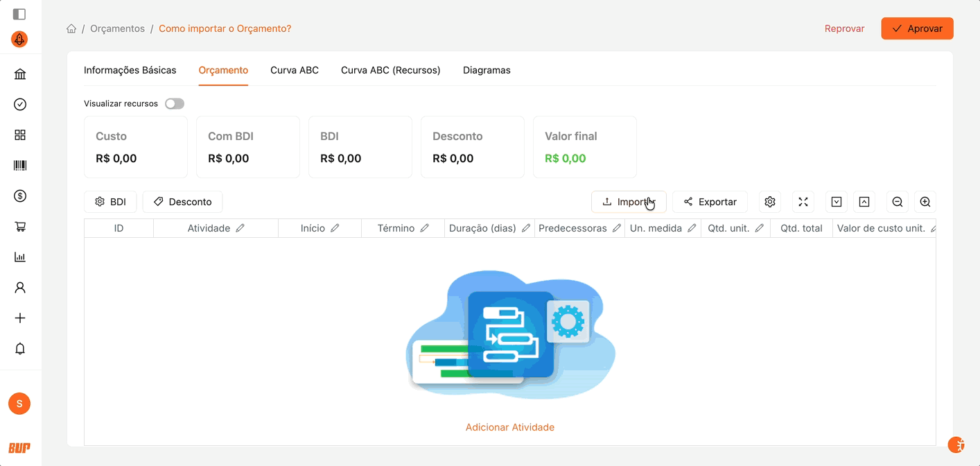The width and height of the screenshot is (980, 466).
Task: Zoom in with the plus magnifier
Action: 925,202
